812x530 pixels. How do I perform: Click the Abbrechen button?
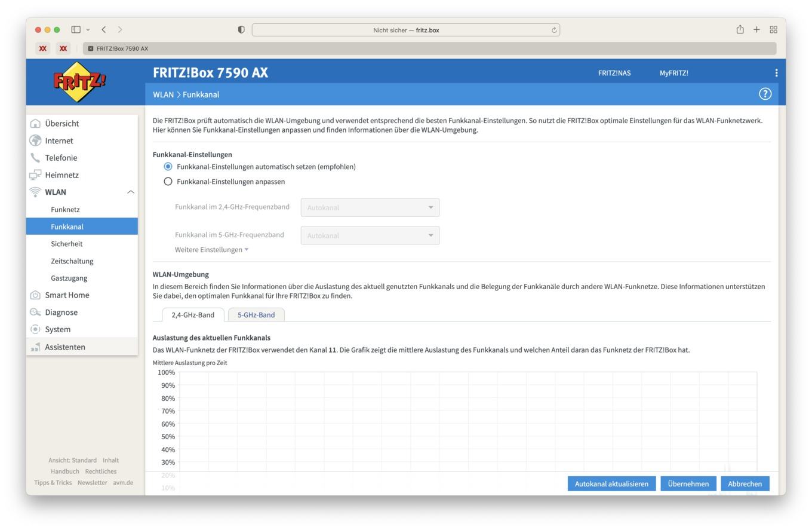pos(745,484)
